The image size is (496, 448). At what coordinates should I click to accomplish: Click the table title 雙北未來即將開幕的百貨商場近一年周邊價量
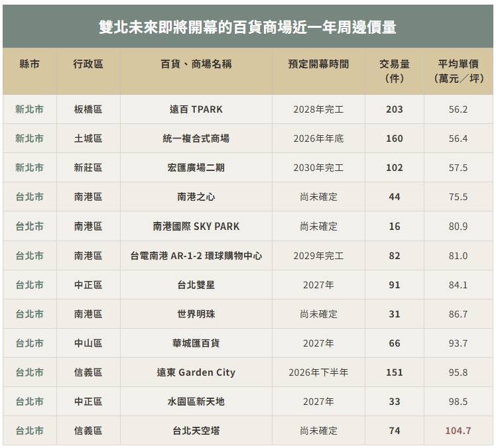[247, 27]
